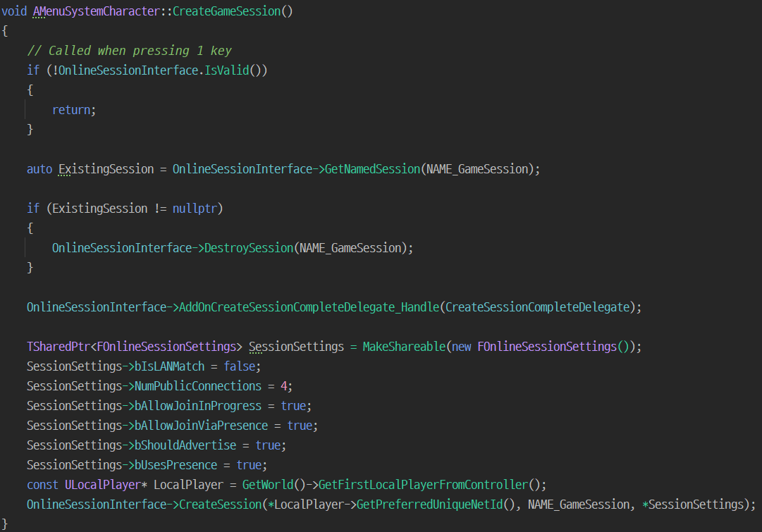Screen dimensions: 762x532
Task: Click the "TSharedPtr" type name
Action: point(59,347)
